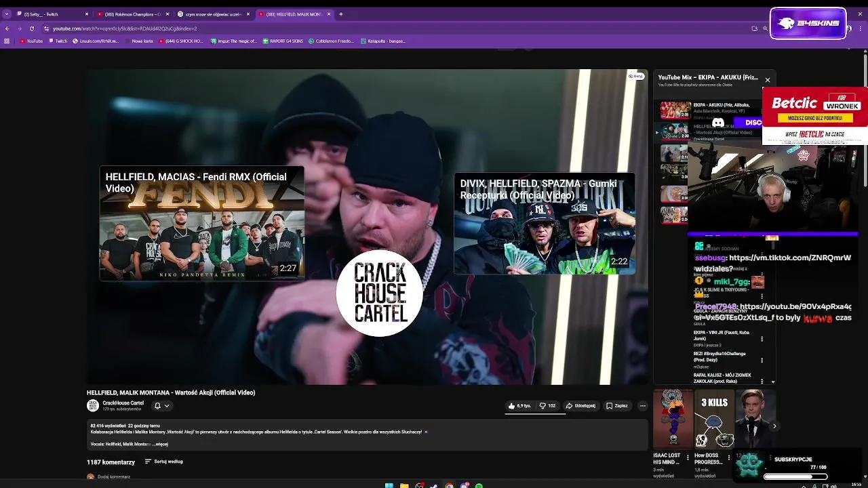868x488 pixels.
Task: Open options for EKIPA - VINI JR playlist item
Action: (x=762, y=339)
